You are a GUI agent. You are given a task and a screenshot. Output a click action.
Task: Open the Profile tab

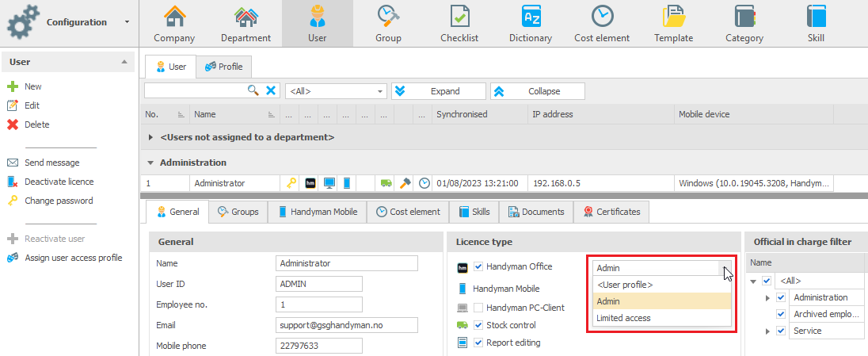(223, 67)
